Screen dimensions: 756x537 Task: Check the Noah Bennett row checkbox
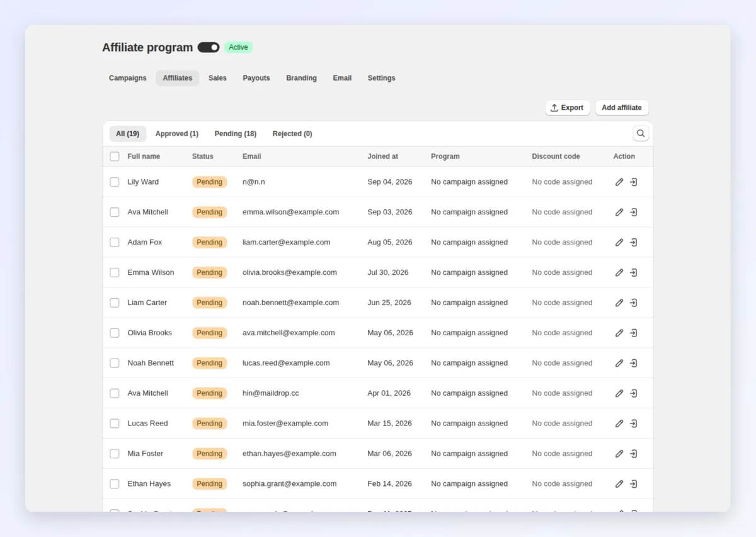[x=115, y=363]
